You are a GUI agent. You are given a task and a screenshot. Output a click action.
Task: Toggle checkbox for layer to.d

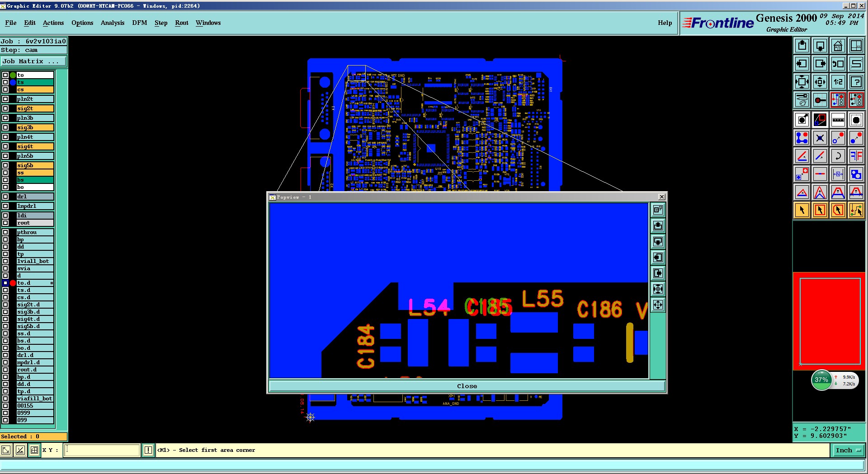click(x=5, y=283)
